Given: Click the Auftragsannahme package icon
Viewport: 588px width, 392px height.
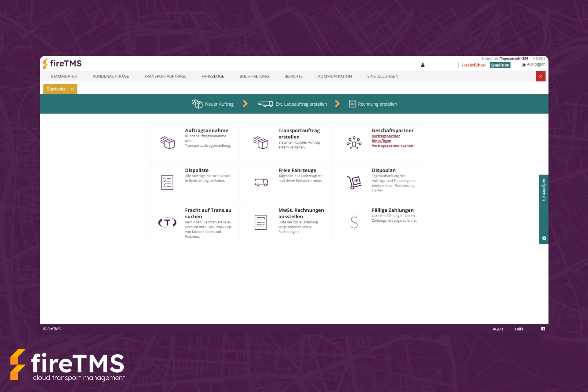Looking at the screenshot, I should click(x=167, y=143).
